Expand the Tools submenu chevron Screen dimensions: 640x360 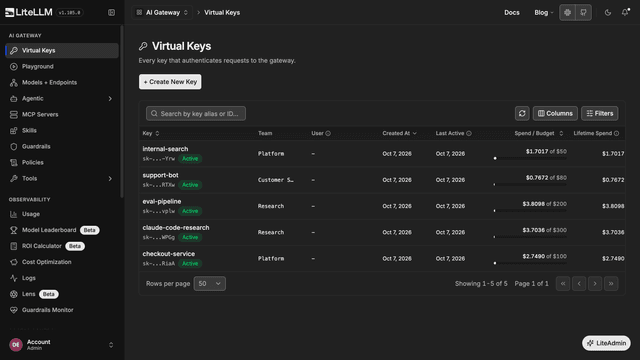[110, 178]
